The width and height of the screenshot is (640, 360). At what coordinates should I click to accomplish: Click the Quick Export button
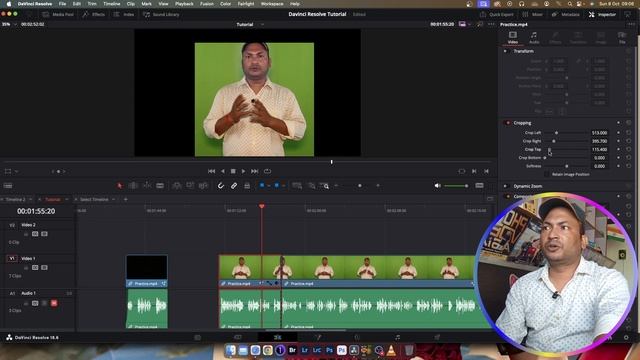(x=496, y=14)
